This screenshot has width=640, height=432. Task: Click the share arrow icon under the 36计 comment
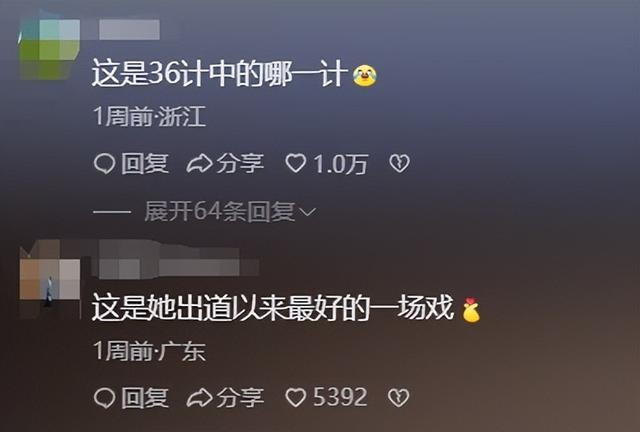199,164
